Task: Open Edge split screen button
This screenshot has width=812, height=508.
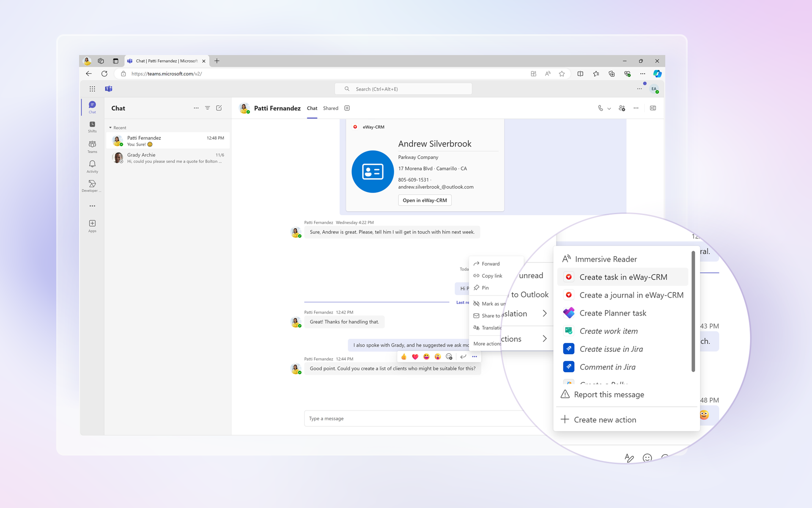Action: pos(580,74)
